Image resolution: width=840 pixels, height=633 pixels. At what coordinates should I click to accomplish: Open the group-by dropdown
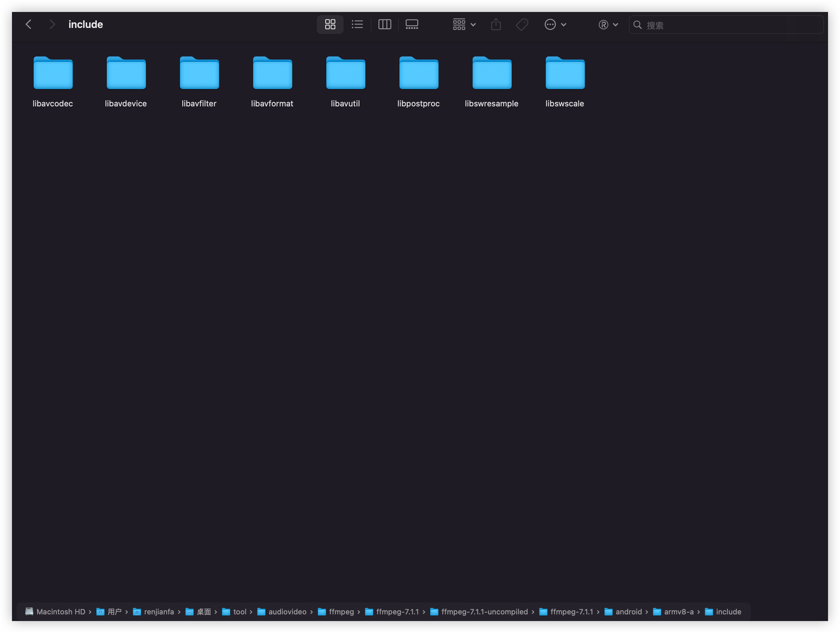pyautogui.click(x=464, y=25)
